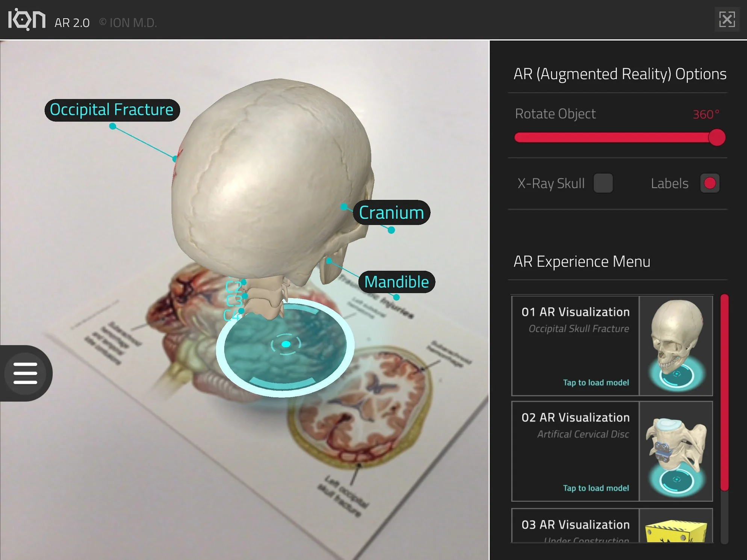Screen dimensions: 747x560
Task: Select the Cranium label
Action: click(392, 213)
